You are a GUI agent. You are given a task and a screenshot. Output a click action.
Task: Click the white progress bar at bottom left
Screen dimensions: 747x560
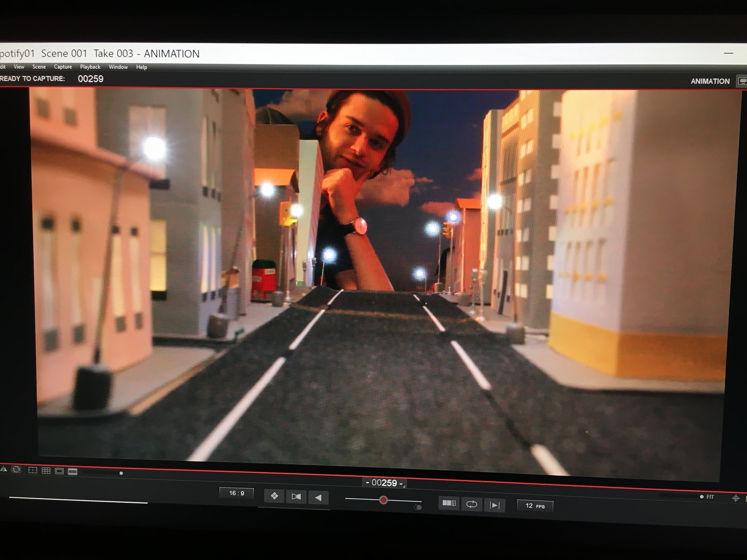click(78, 500)
